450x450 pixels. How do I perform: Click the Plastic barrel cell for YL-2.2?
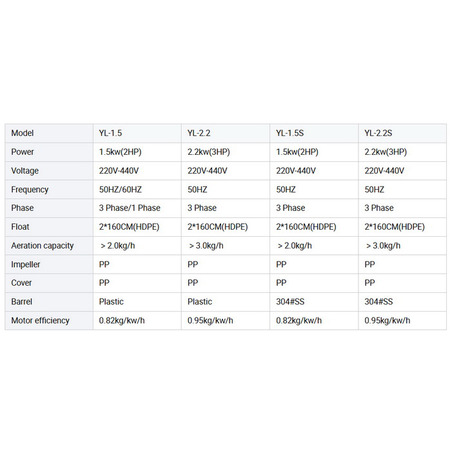point(226,302)
